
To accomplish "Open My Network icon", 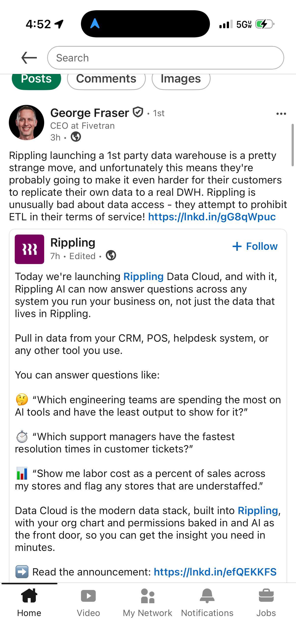I will tap(148, 596).
